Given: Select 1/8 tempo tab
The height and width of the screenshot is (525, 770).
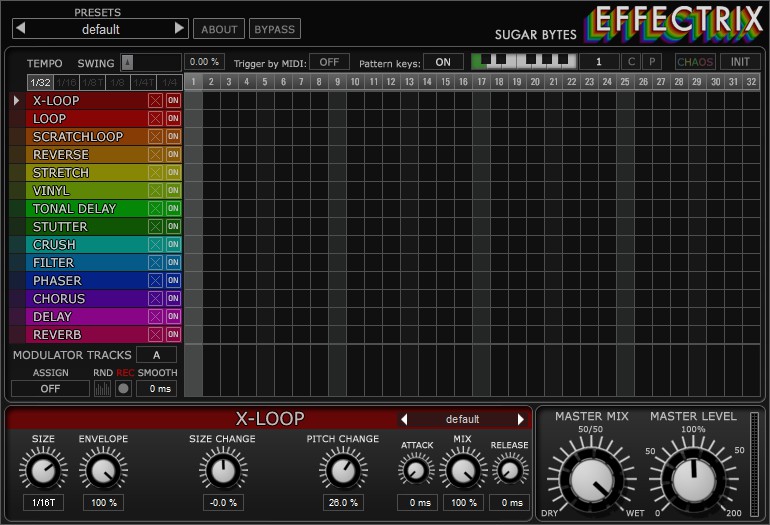Looking at the screenshot, I should 118,82.
